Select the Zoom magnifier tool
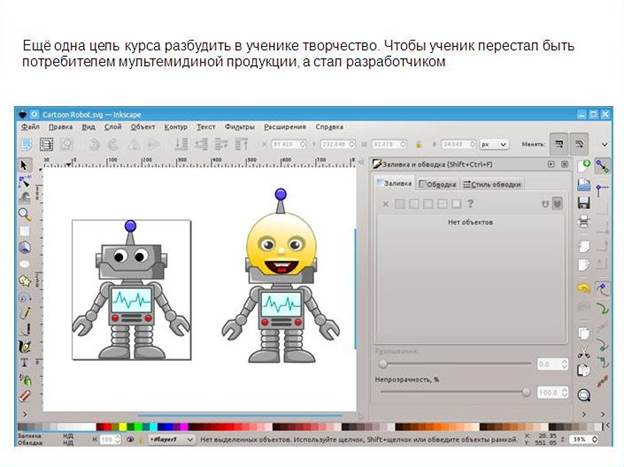Image resolution: width=624 pixels, height=467 pixels. pyautogui.click(x=24, y=214)
